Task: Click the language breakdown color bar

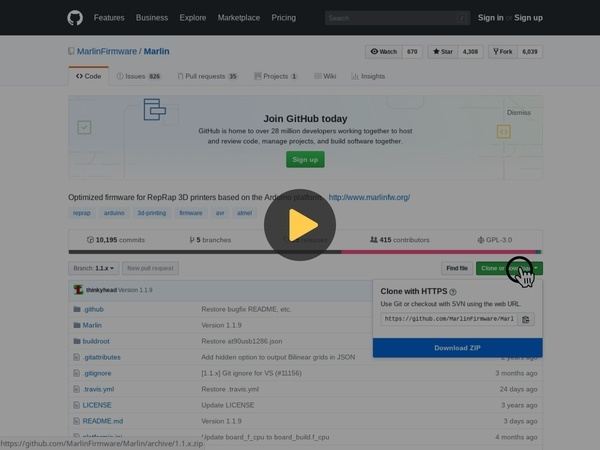Action: point(305,252)
